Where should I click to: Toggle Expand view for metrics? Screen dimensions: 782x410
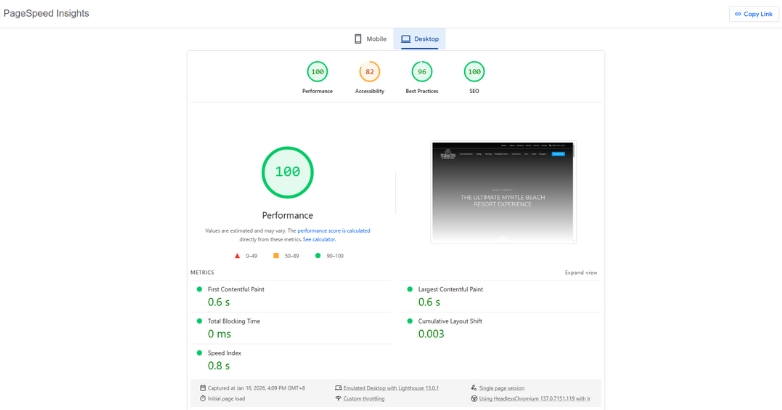pyautogui.click(x=581, y=273)
